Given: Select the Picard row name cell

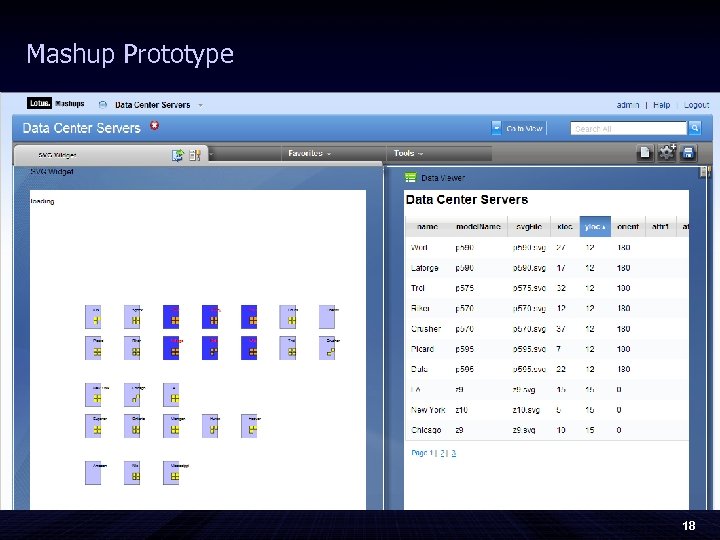Looking at the screenshot, I should point(422,349).
